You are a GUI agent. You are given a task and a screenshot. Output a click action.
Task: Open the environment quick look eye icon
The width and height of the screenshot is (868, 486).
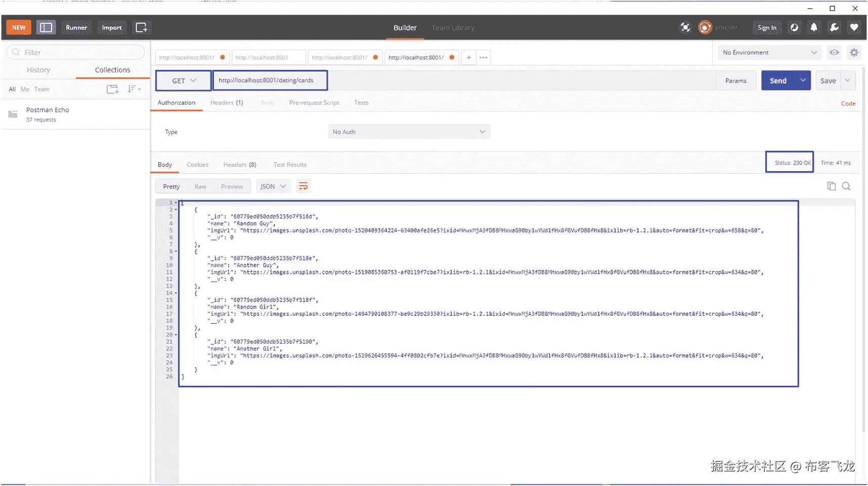click(x=834, y=52)
